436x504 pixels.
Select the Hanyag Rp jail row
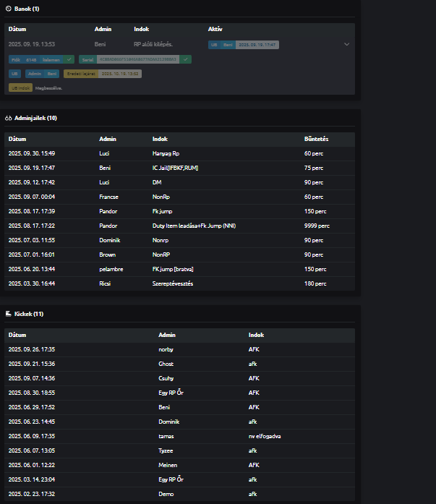click(x=179, y=153)
